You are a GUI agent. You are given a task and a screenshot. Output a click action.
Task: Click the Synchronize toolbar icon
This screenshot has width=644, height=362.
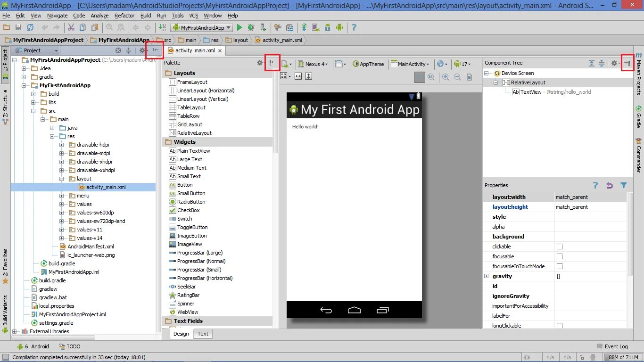coord(30,28)
